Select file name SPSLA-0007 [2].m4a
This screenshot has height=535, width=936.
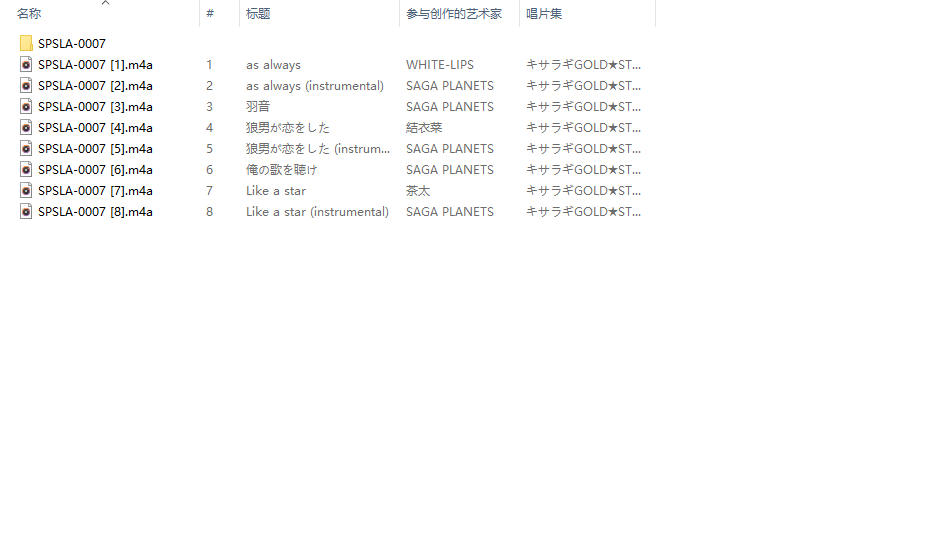[x=95, y=85]
